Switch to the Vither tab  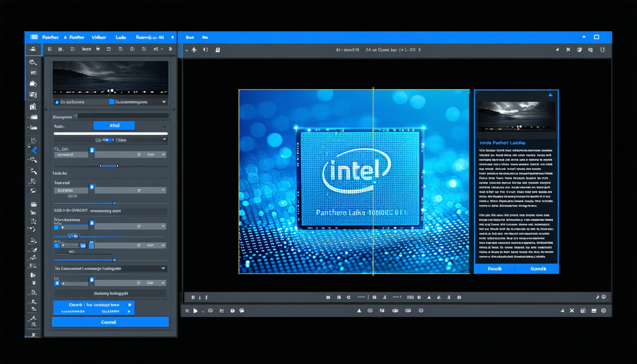99,37
